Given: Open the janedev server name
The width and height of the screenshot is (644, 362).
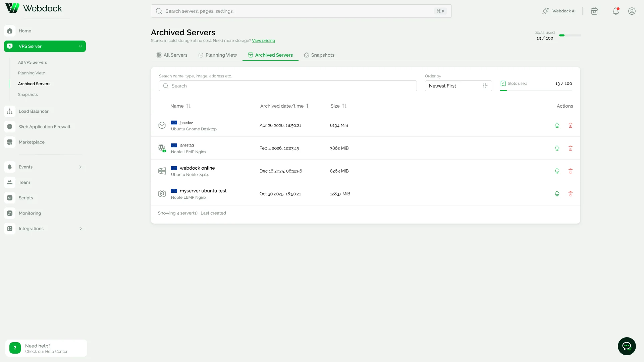Looking at the screenshot, I should point(186,123).
